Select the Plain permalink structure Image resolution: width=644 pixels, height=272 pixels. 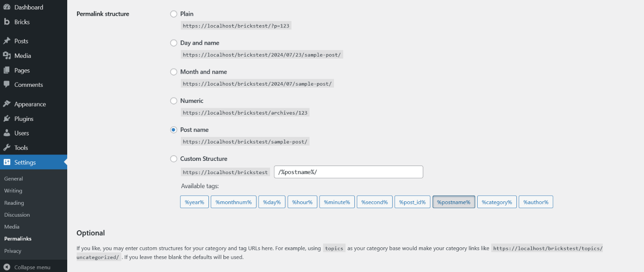tap(174, 14)
